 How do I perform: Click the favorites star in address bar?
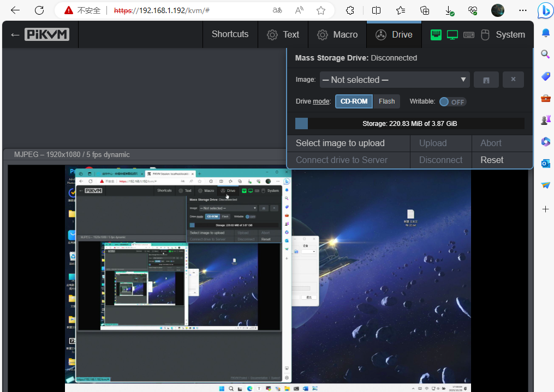[x=321, y=10]
